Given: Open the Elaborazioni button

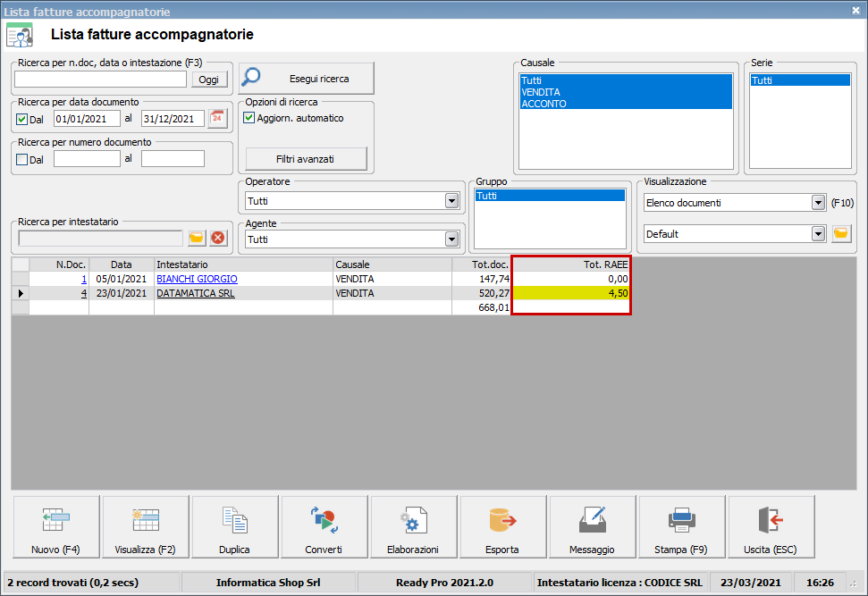Looking at the screenshot, I should point(414,527).
